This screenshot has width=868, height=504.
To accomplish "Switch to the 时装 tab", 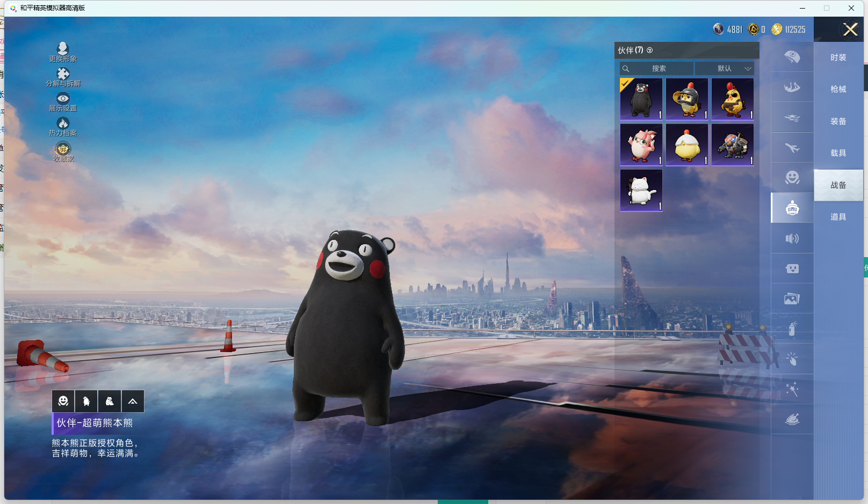I will tap(838, 57).
